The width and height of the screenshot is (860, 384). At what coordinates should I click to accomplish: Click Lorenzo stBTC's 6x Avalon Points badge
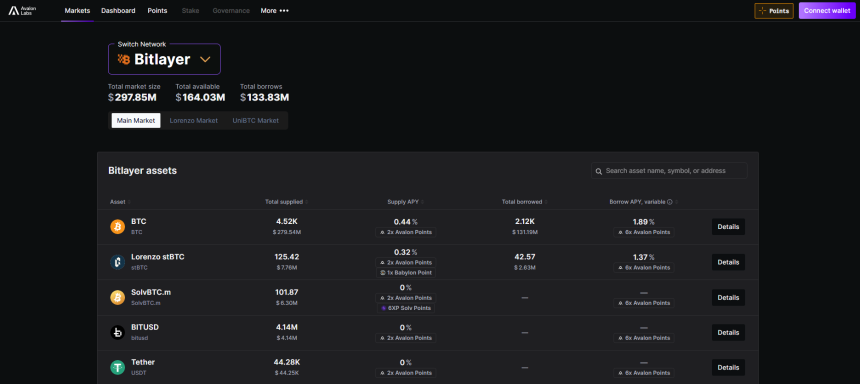click(644, 268)
